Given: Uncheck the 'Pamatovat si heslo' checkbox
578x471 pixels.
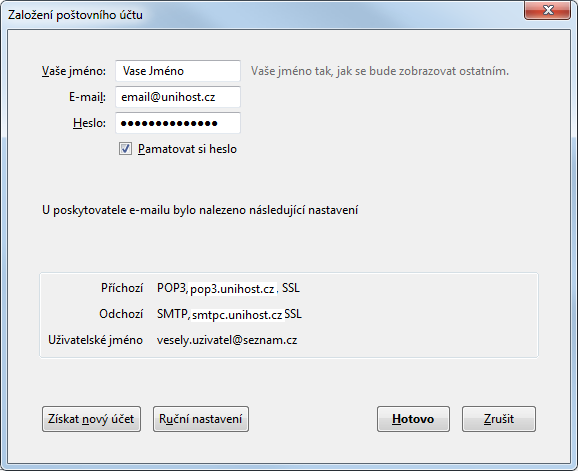Looking at the screenshot, I should [x=125, y=149].
